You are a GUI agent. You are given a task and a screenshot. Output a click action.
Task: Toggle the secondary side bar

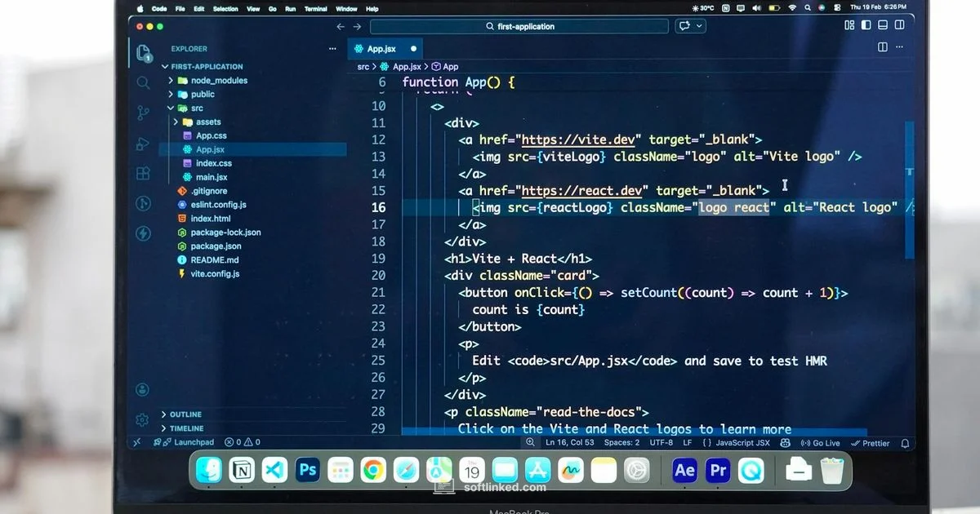(x=900, y=25)
